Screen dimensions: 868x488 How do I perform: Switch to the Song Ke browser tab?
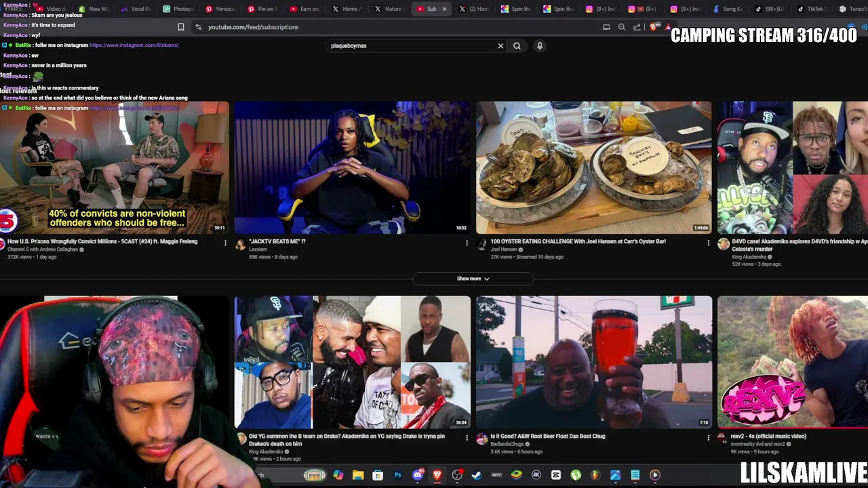point(728,9)
